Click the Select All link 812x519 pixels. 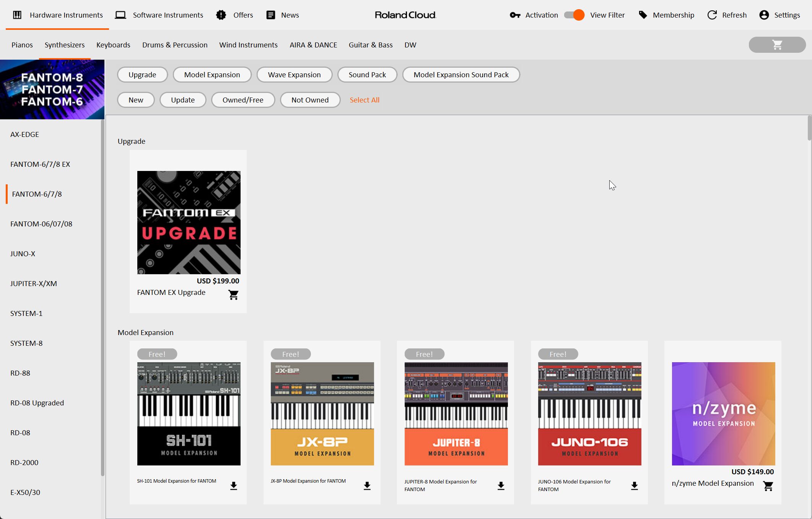tap(365, 100)
